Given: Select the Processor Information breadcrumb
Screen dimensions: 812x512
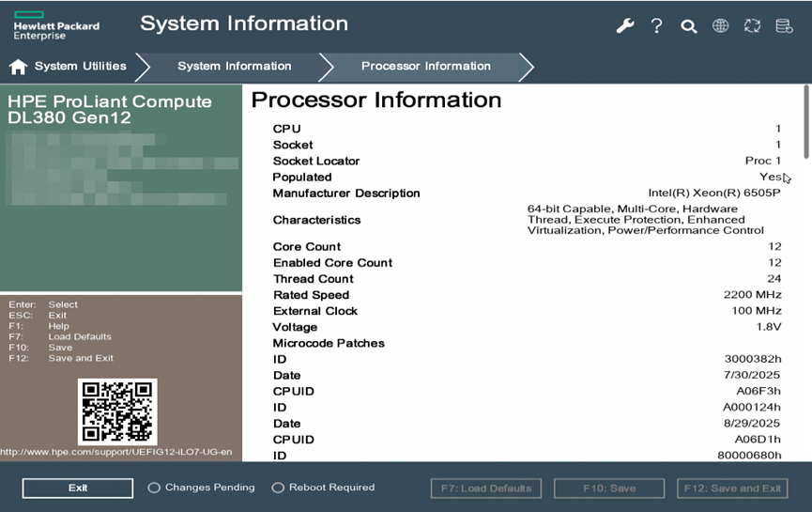Looking at the screenshot, I should tap(425, 67).
